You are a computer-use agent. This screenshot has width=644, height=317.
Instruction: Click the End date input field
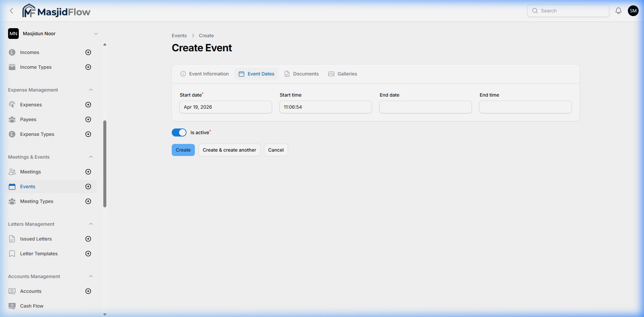(x=425, y=107)
